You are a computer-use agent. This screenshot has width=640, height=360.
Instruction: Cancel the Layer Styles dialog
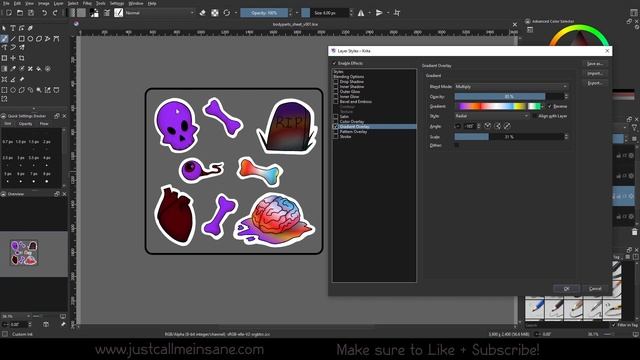click(595, 289)
